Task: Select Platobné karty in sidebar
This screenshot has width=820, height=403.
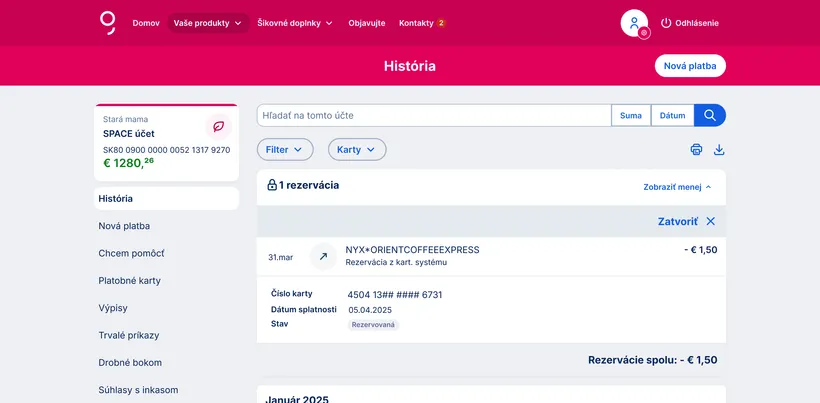Action: pyautogui.click(x=130, y=281)
